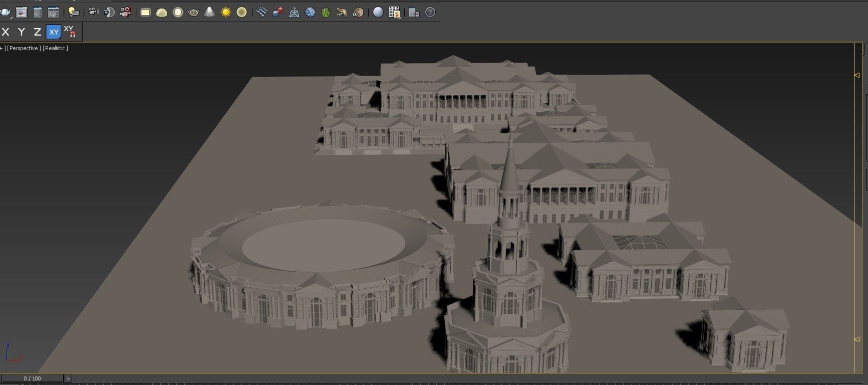Click the single list panel icon
This screenshot has height=385, width=868.
point(38,12)
